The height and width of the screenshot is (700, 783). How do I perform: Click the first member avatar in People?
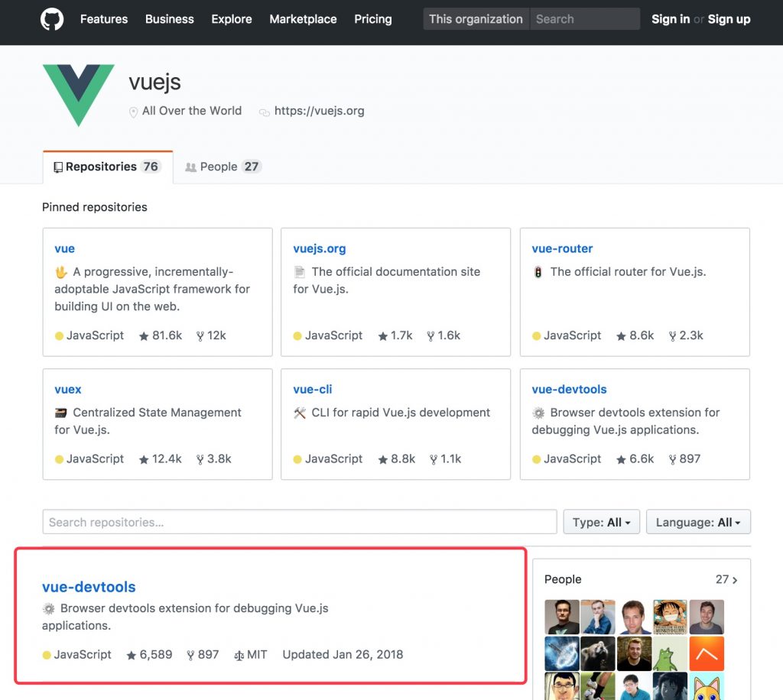(x=562, y=617)
